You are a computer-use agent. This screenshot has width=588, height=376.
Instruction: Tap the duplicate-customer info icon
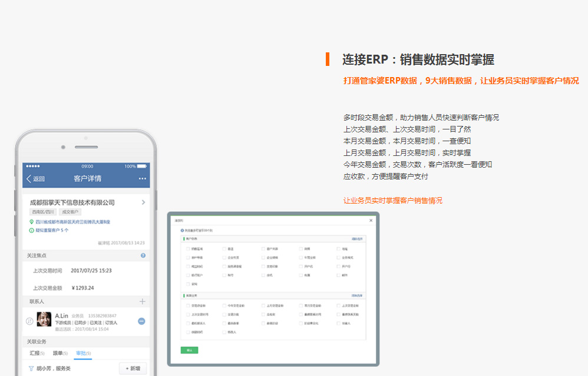(31, 230)
